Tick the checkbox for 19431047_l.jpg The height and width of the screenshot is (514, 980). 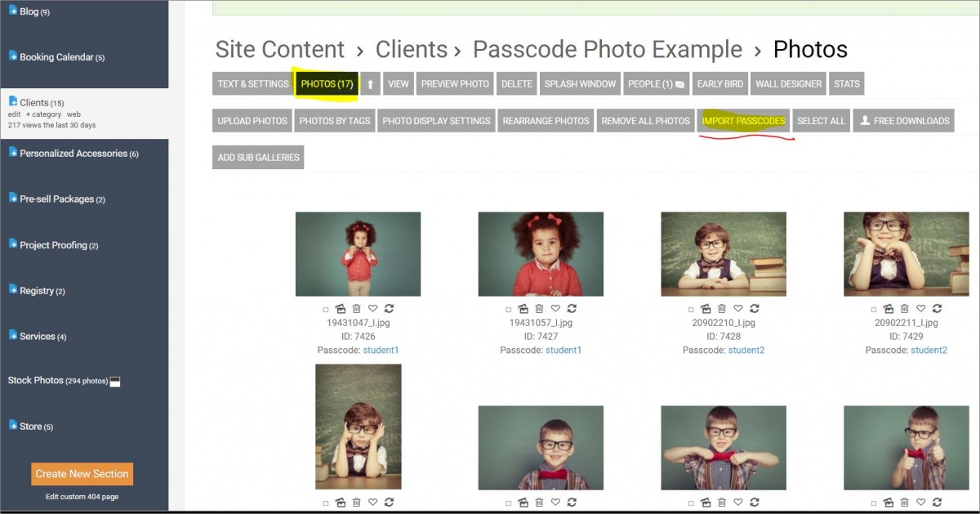[326, 310]
